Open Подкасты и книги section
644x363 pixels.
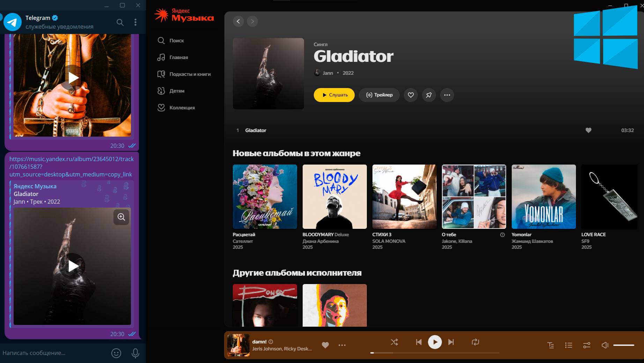click(x=184, y=74)
